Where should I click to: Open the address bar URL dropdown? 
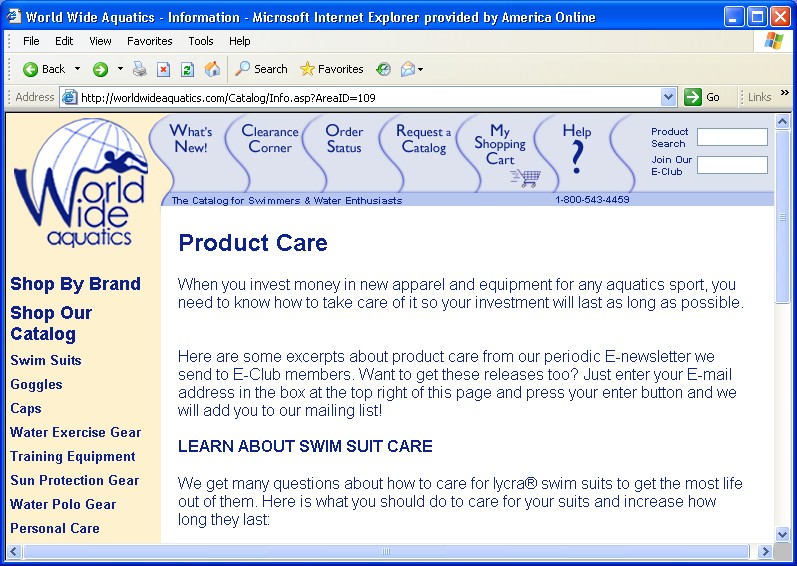click(669, 97)
